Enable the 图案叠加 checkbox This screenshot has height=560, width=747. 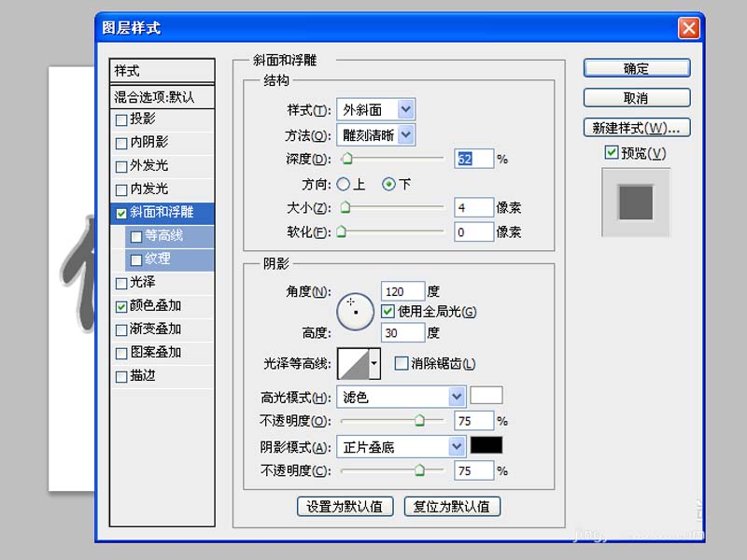[121, 353]
